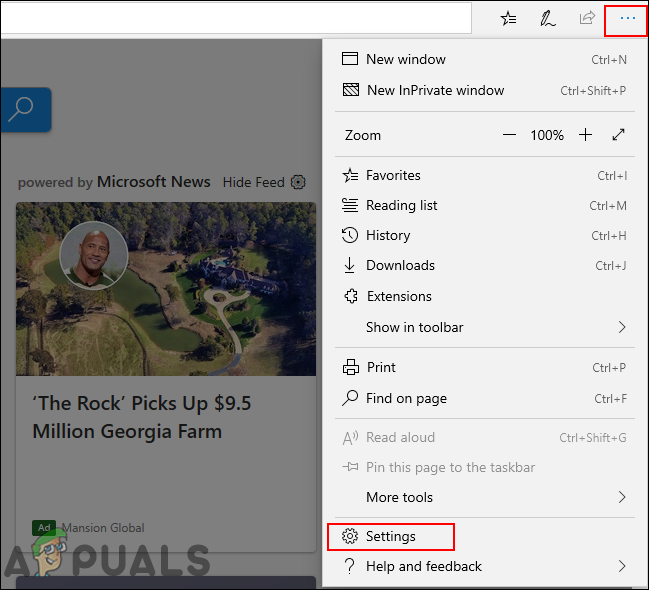Click the Hide Feed link
649x590 pixels.
tap(254, 182)
